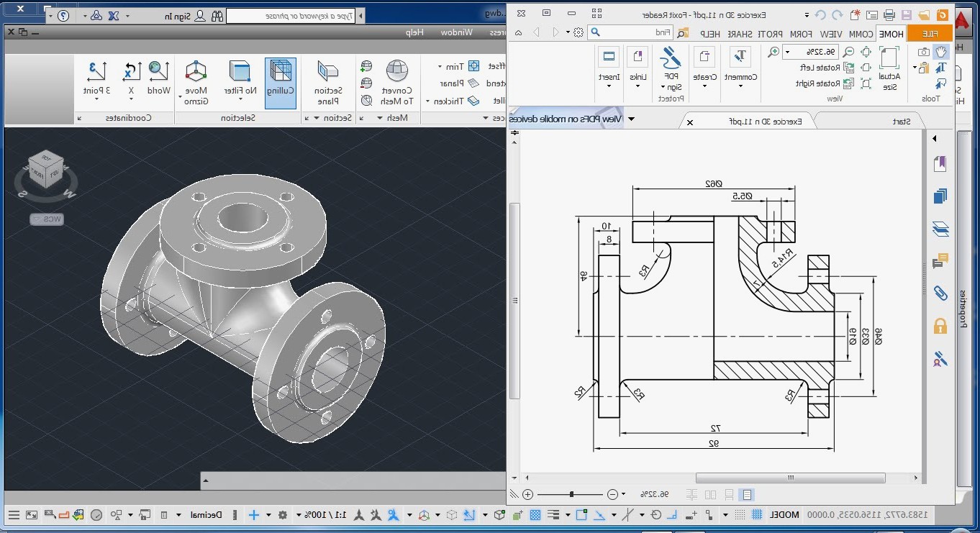Select the Hand tool in Foxit Reader
The width and height of the screenshot is (980, 533).
[940, 52]
